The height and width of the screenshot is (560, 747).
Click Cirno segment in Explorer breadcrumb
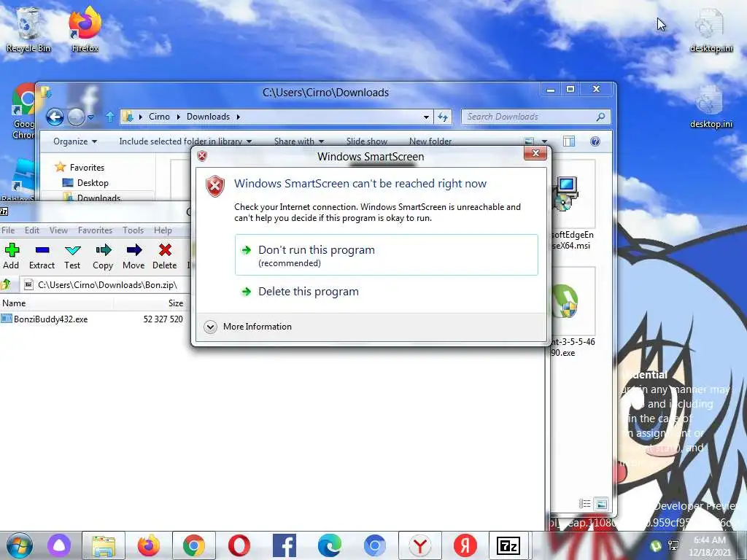[x=159, y=117]
